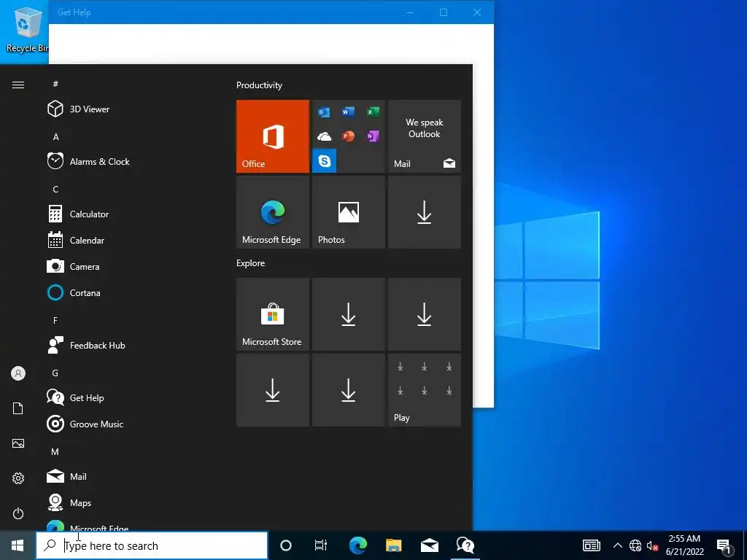The height and width of the screenshot is (560, 747).
Task: Select the Productivity group heading
Action: tap(259, 85)
